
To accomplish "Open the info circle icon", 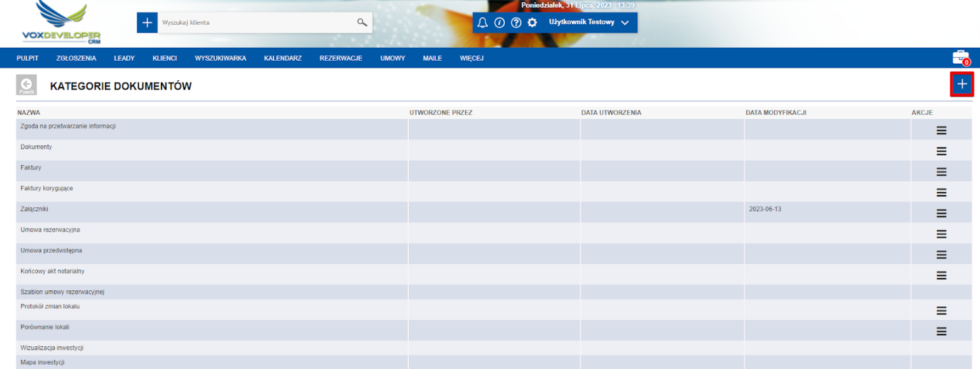I will pos(499,22).
